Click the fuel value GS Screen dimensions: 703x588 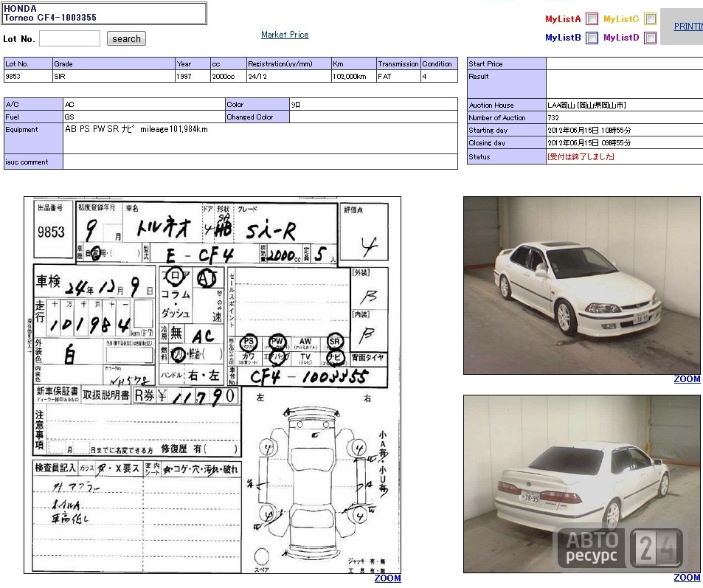point(144,117)
